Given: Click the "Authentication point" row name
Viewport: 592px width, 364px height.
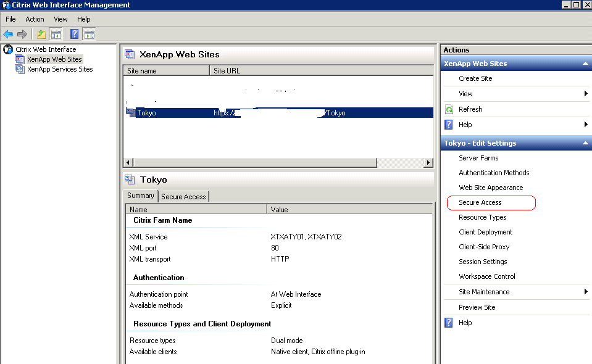Looking at the screenshot, I should click(x=159, y=294).
